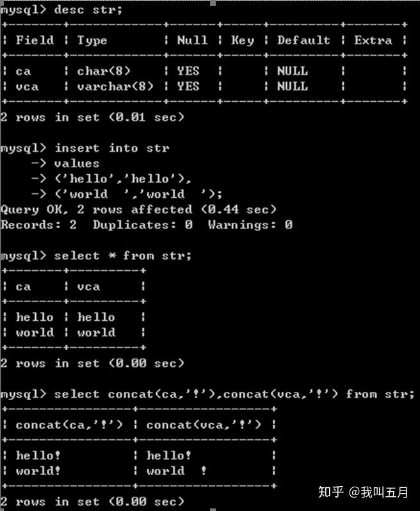The image size is (420, 511).
Task: Click the varchar(8) type cell
Action: pyautogui.click(x=115, y=86)
